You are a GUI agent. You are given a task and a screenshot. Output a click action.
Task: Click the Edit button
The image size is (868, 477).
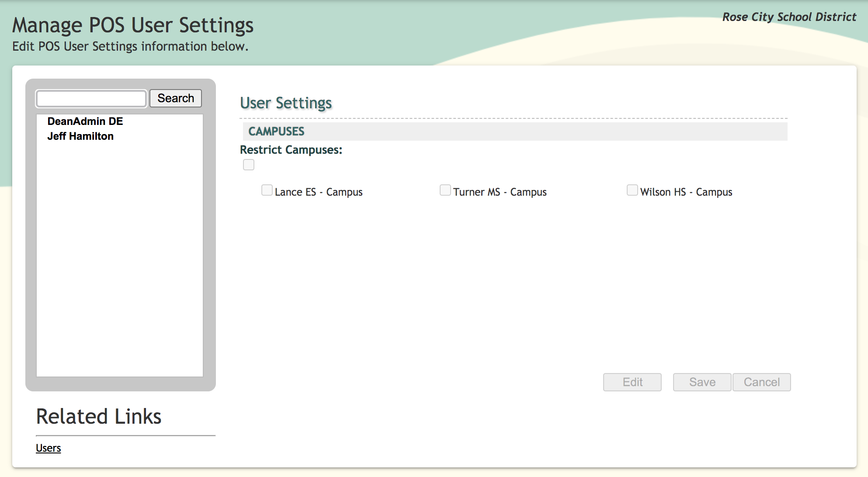point(632,382)
